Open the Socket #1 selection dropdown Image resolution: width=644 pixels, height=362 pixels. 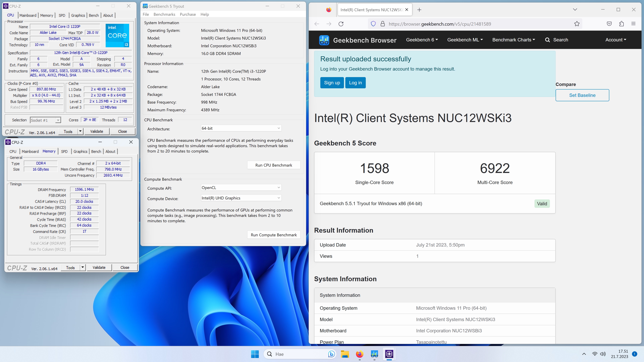coord(45,120)
